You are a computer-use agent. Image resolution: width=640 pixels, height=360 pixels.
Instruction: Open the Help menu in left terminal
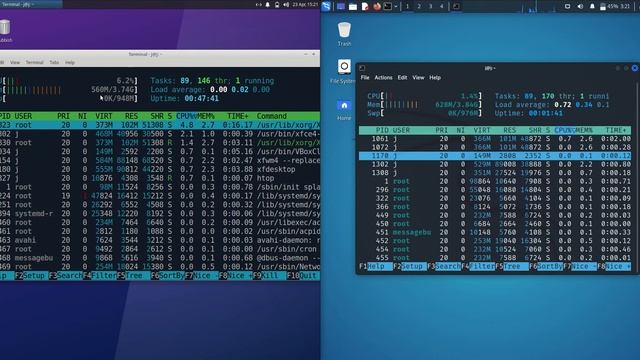click(x=70, y=62)
